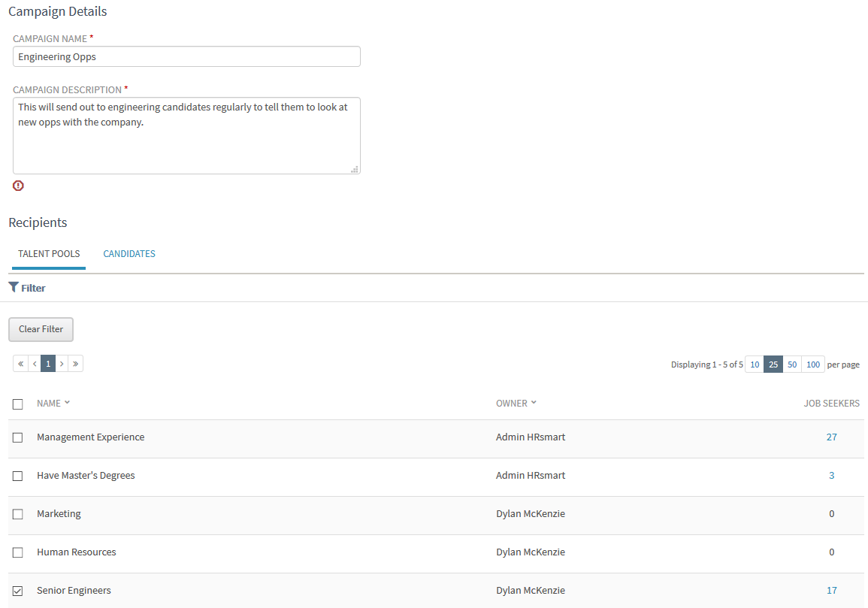Select page 1 in pagination
Screen dimensions: 868x608
48,364
